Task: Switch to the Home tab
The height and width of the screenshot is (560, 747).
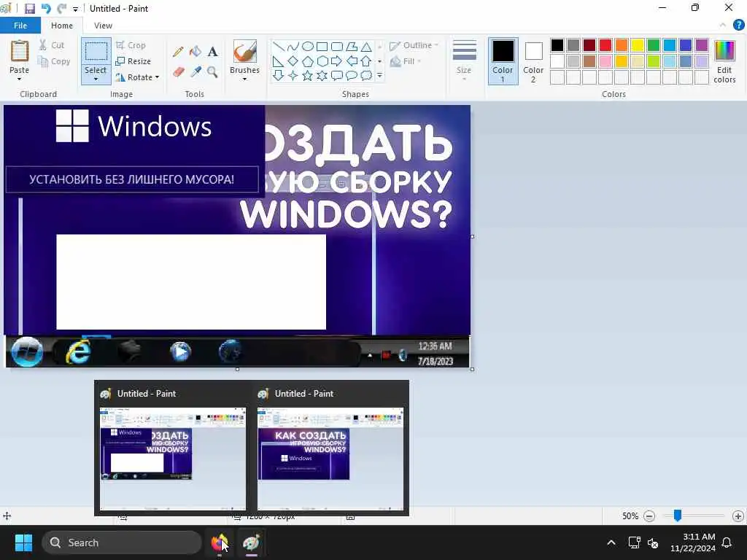Action: point(62,26)
